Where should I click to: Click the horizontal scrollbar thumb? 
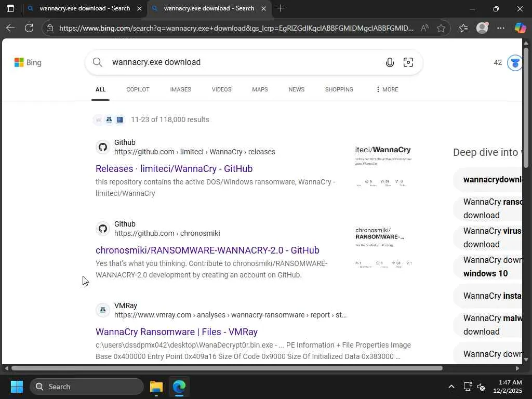tap(227, 368)
